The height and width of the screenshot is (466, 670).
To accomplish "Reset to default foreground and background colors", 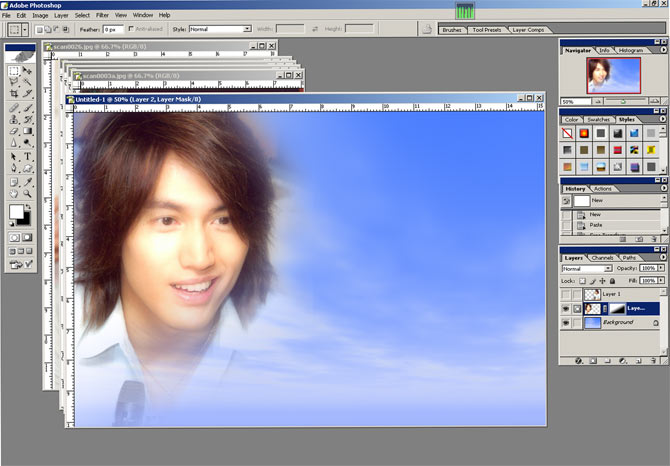I will tap(12, 224).
